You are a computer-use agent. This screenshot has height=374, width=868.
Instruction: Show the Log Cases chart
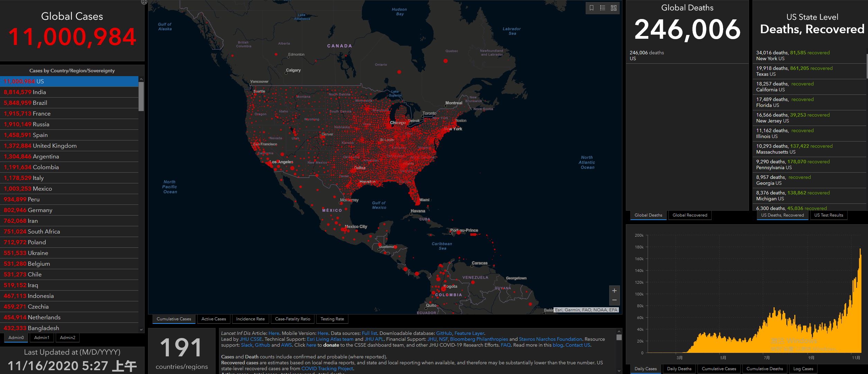click(803, 369)
